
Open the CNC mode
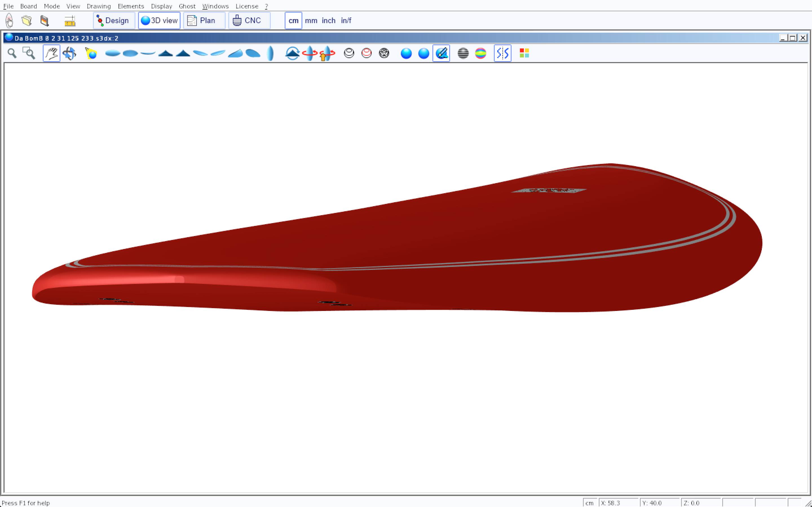(249, 21)
